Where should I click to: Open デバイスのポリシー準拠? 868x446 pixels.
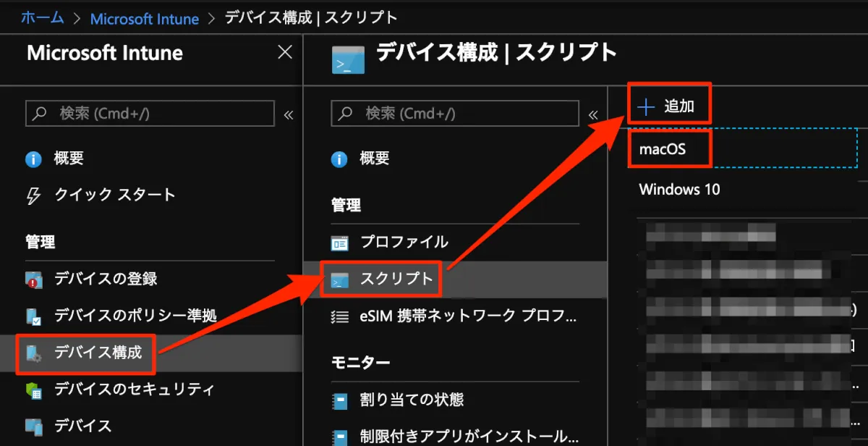(x=135, y=316)
